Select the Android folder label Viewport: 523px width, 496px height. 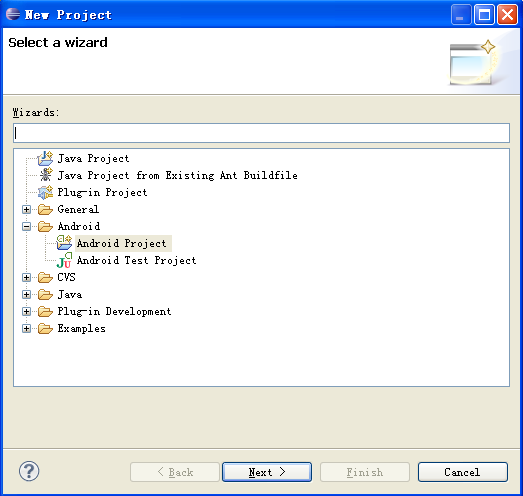coord(79,226)
